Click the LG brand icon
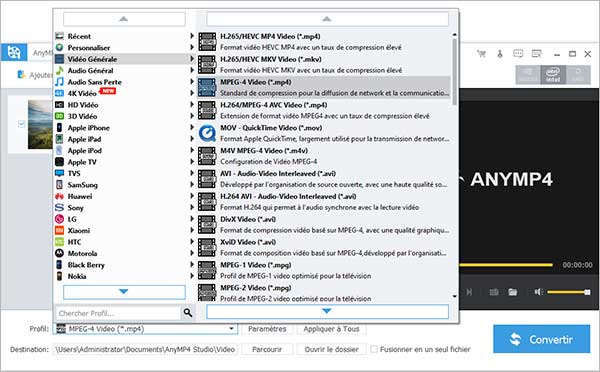Image resolution: width=600 pixels, height=372 pixels. [59, 219]
